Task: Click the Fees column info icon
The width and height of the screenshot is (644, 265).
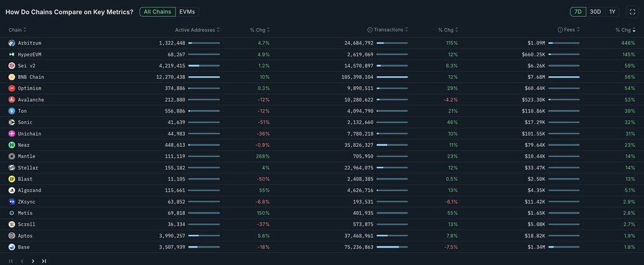Action: (x=560, y=30)
